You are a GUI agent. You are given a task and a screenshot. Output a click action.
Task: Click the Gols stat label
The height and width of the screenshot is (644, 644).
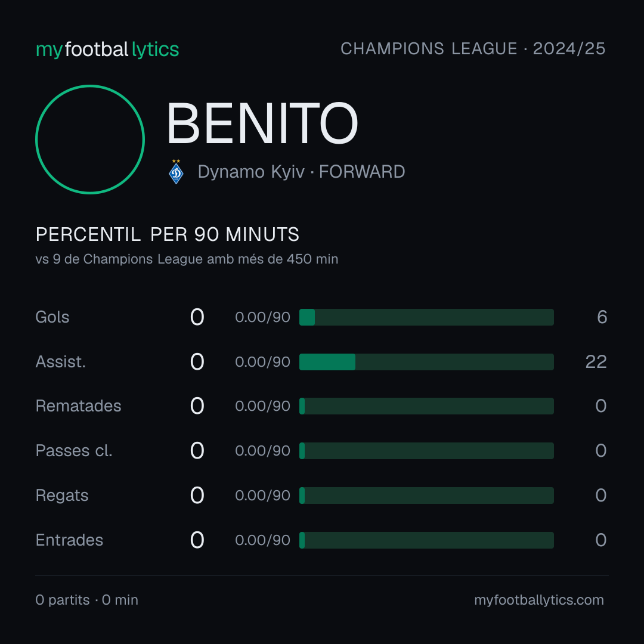tap(52, 317)
